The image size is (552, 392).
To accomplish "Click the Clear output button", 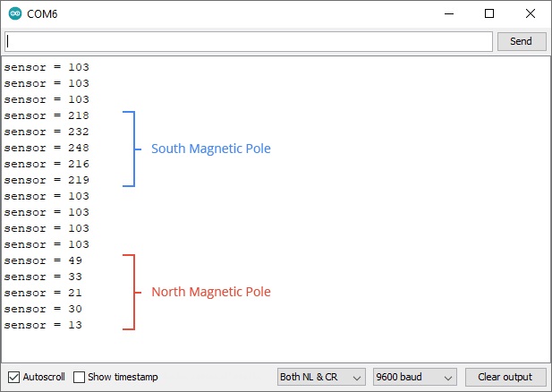I will tap(505, 377).
